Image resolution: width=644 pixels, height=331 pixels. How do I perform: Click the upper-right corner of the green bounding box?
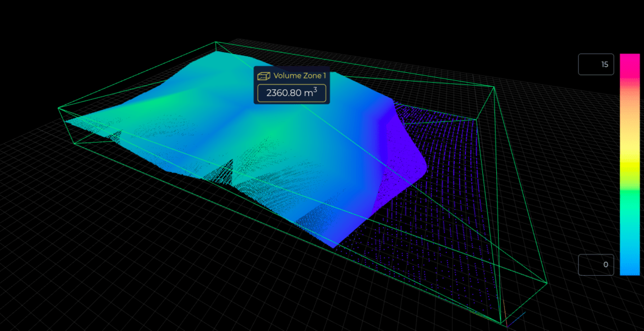coord(494,87)
